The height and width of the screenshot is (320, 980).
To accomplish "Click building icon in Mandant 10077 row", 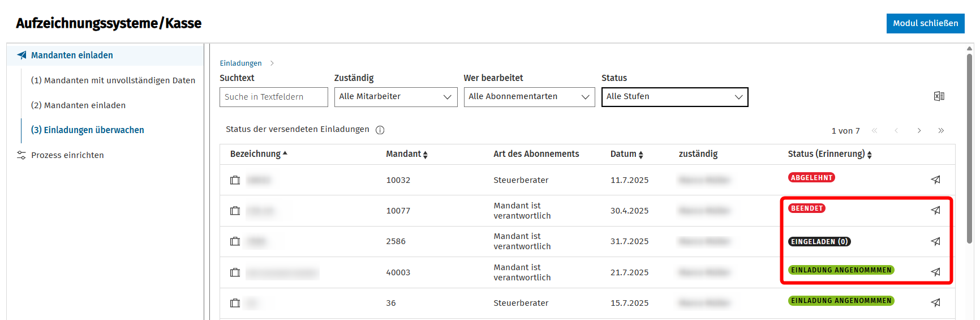I will click(235, 211).
